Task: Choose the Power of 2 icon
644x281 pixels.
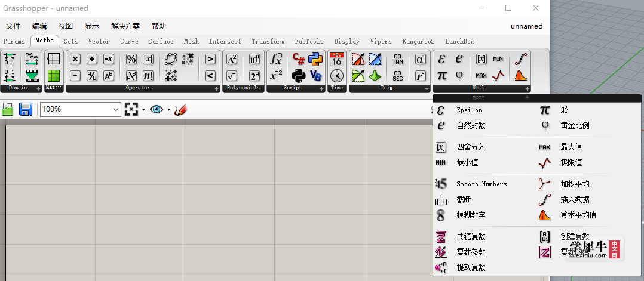Action: [x=254, y=76]
